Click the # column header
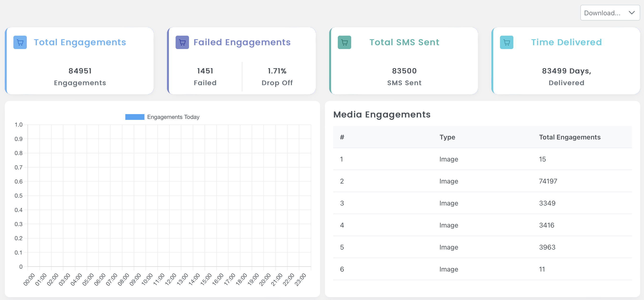Screen dimensions: 644x300 (x=342, y=137)
